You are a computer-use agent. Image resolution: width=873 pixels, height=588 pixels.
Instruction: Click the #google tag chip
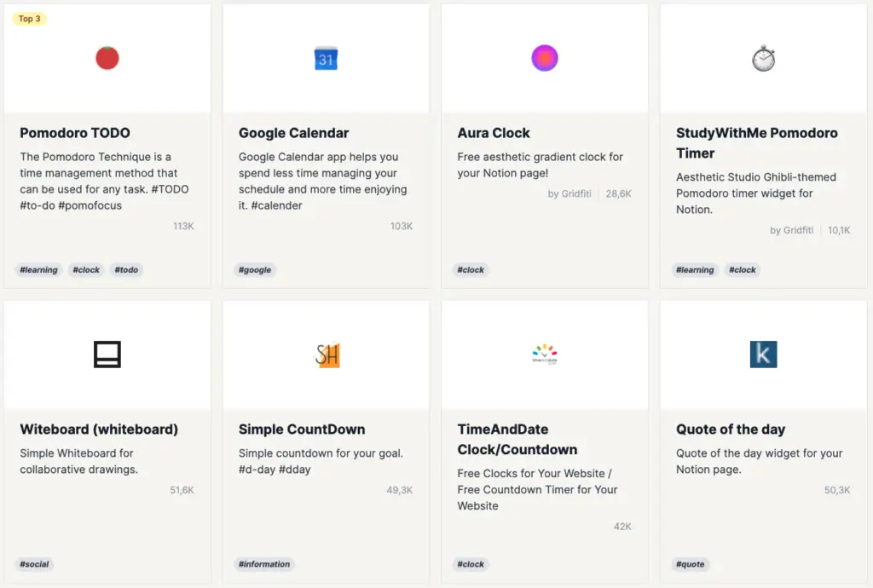pyautogui.click(x=255, y=270)
